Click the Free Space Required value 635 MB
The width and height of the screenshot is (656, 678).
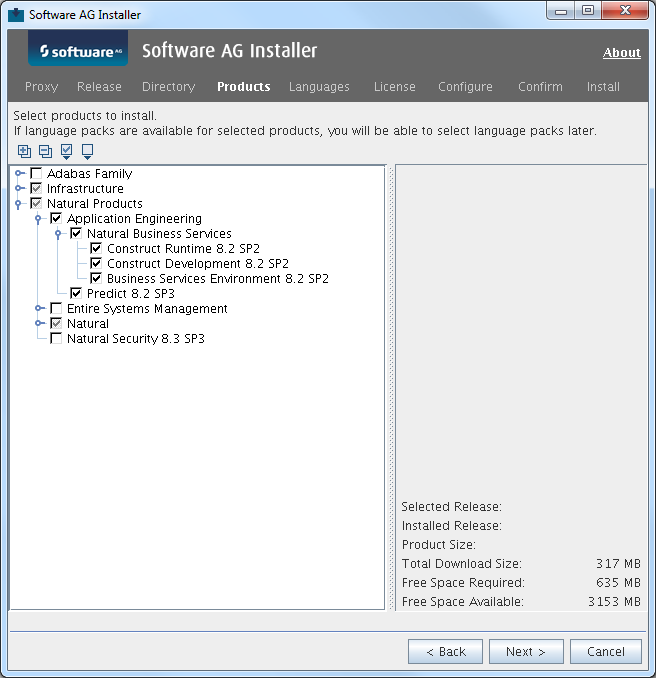[618, 583]
